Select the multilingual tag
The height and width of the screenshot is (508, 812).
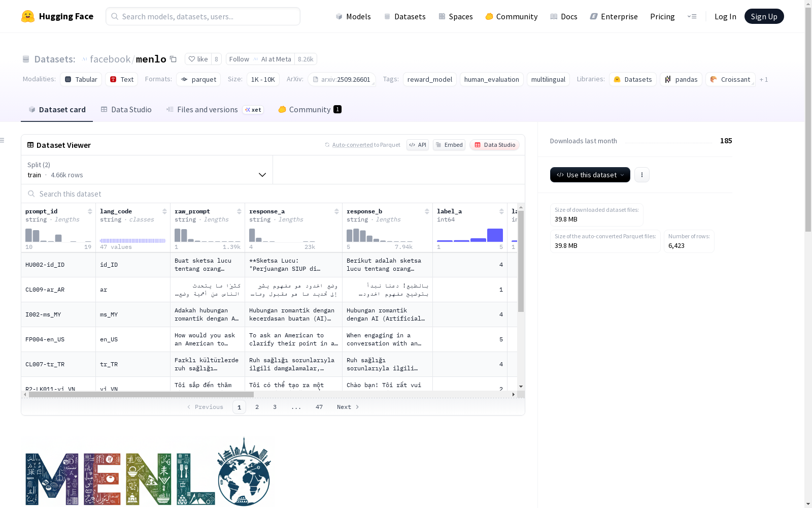tap(548, 79)
